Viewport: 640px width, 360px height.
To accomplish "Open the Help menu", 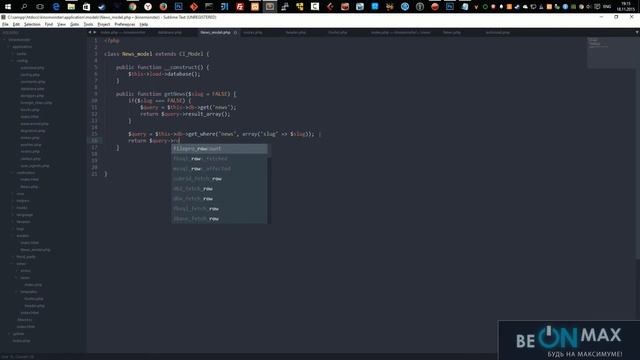I will point(144,24).
